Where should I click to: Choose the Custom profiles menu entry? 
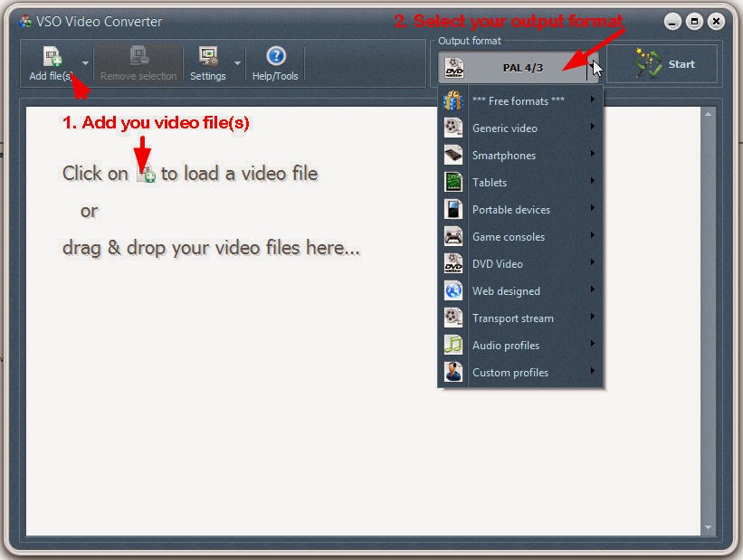(x=520, y=372)
